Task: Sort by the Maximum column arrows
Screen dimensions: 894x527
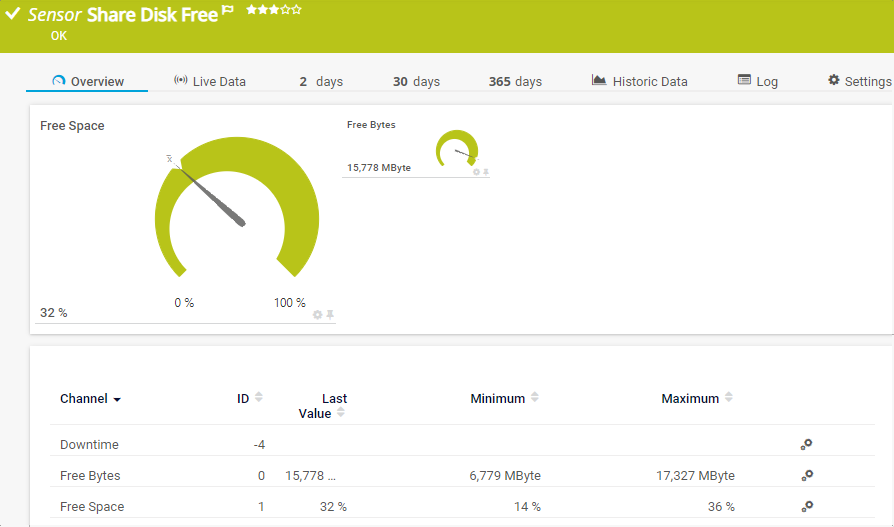Action: pyautogui.click(x=729, y=398)
